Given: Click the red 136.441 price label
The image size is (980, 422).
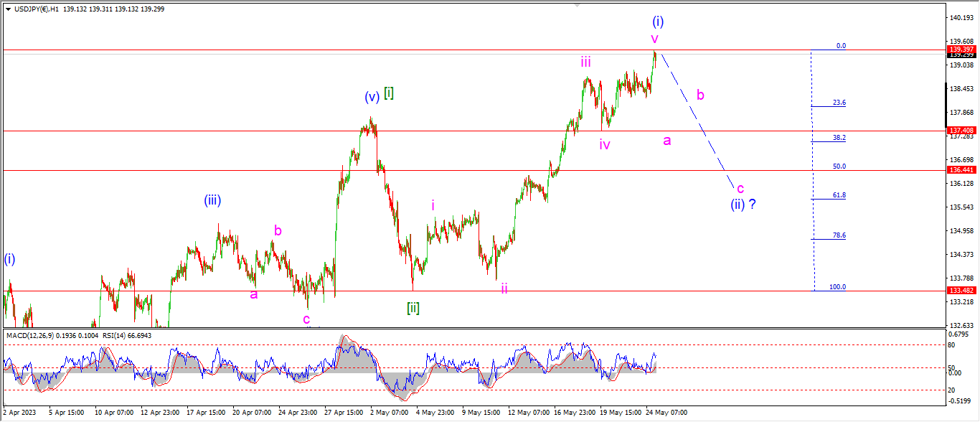Looking at the screenshot, I should click(x=960, y=170).
